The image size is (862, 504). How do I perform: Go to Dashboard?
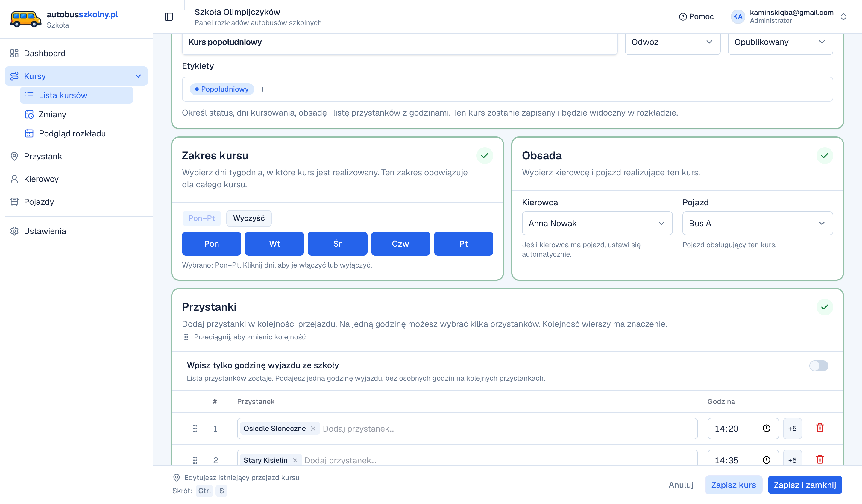pyautogui.click(x=76, y=53)
